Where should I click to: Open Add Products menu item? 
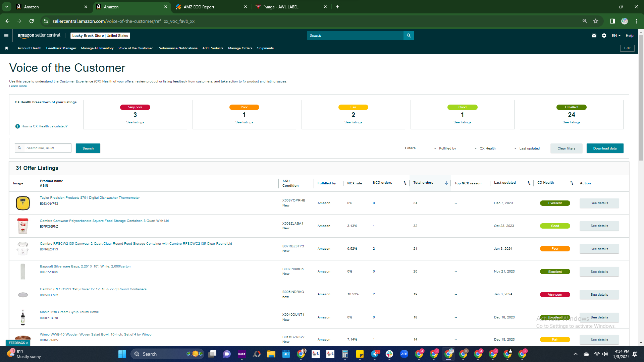(213, 48)
